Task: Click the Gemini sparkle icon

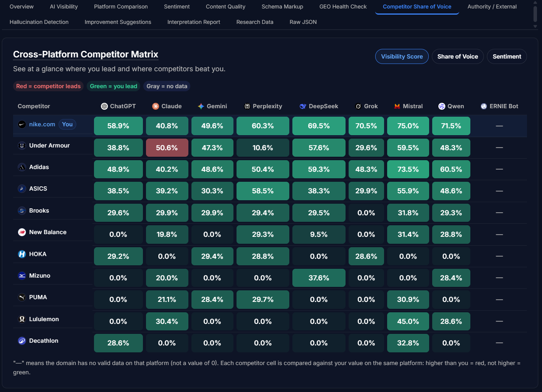Action: pos(201,106)
